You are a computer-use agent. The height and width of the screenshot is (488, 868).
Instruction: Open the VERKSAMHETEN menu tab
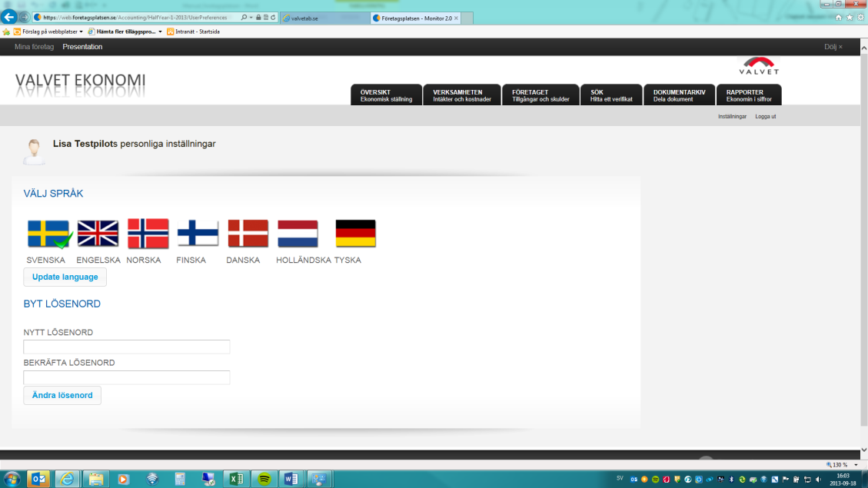point(462,95)
